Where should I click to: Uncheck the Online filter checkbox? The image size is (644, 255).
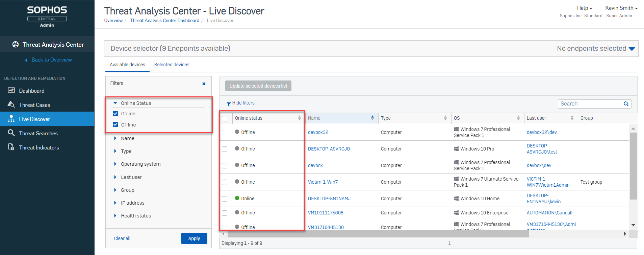(115, 114)
